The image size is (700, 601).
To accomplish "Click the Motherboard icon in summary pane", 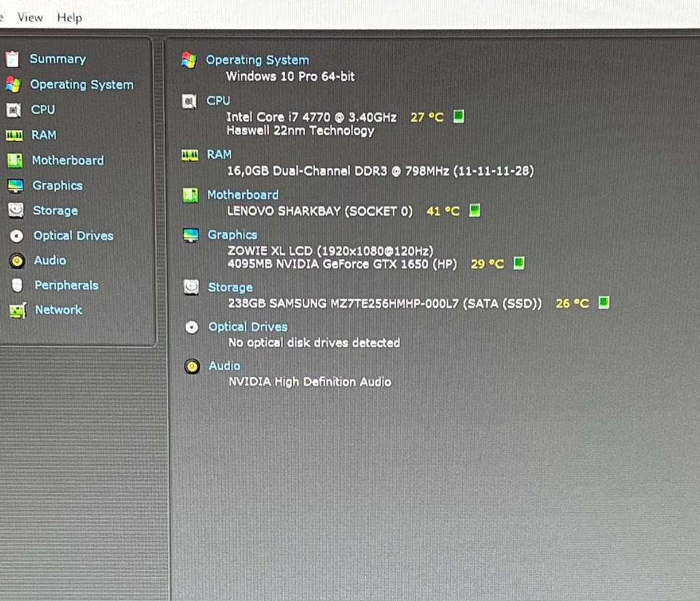I will 190,195.
